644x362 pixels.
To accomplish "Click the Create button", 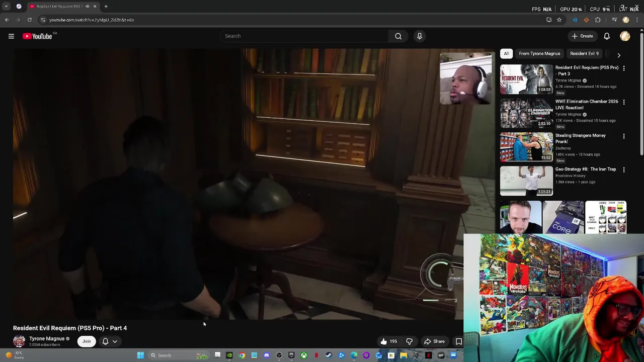I will (x=582, y=36).
